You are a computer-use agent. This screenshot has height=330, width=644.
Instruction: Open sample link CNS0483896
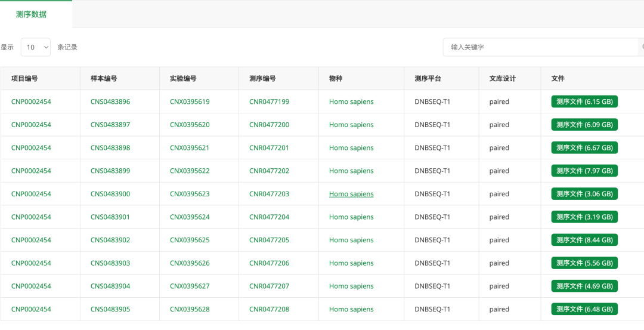(x=110, y=101)
